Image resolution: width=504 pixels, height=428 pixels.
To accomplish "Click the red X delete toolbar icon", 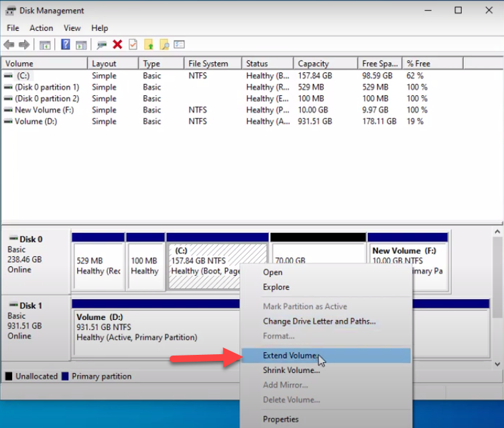I will (x=117, y=45).
